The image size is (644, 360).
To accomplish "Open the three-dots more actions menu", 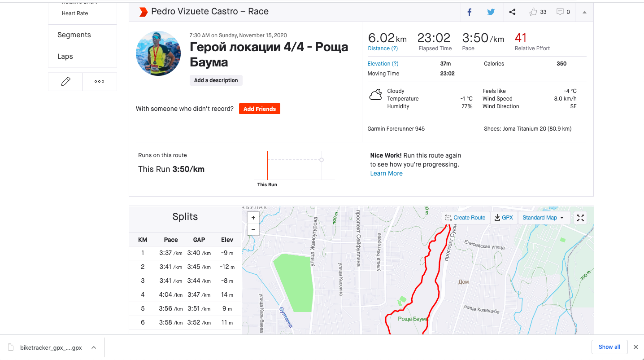I will coord(100,82).
